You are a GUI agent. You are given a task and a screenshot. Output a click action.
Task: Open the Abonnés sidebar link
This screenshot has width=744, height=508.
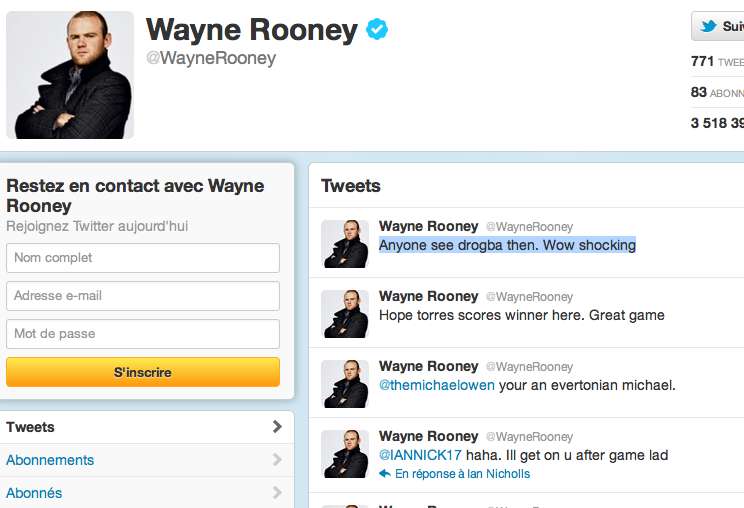pos(34,493)
